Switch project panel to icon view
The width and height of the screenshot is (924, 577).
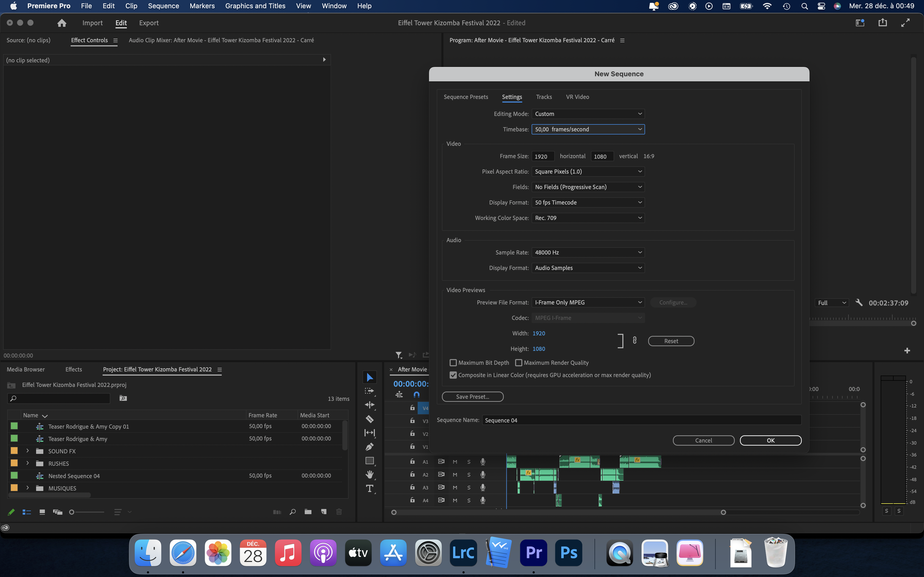click(x=42, y=512)
